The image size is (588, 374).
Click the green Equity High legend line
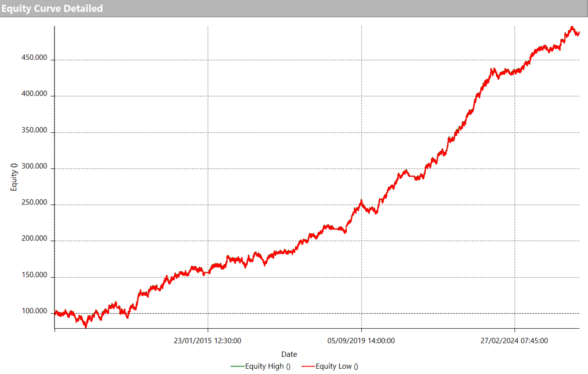[237, 366]
